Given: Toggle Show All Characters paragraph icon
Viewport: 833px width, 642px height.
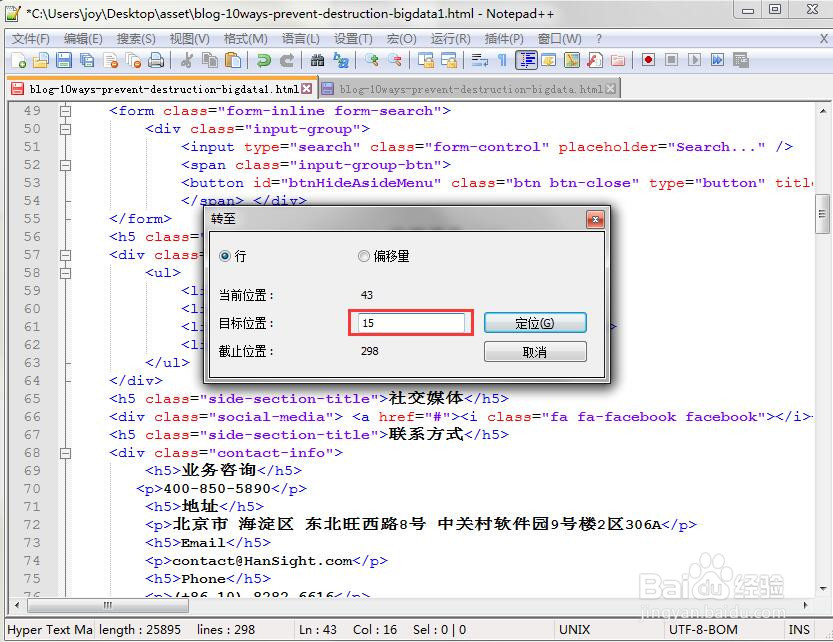Looking at the screenshot, I should [x=502, y=61].
